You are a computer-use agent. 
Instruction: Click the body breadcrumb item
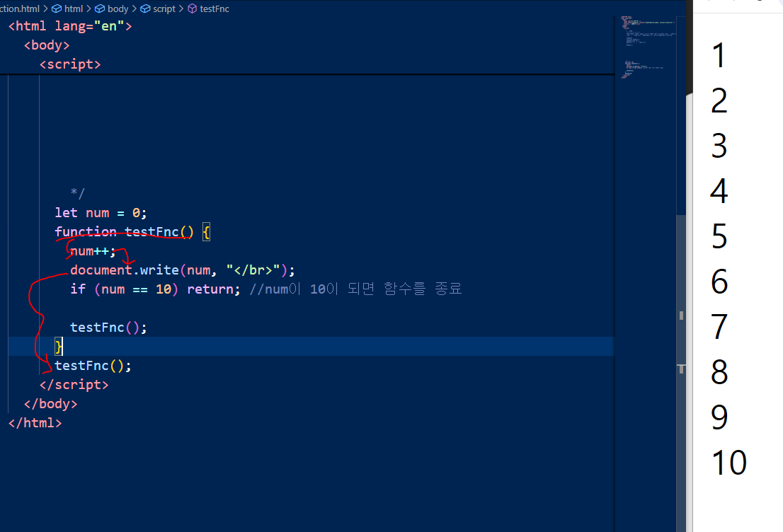click(118, 8)
